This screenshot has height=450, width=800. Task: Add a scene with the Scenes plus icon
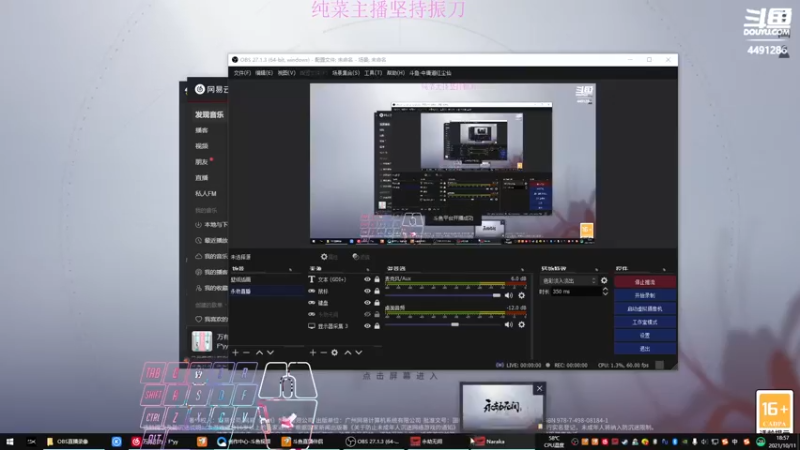(235, 353)
